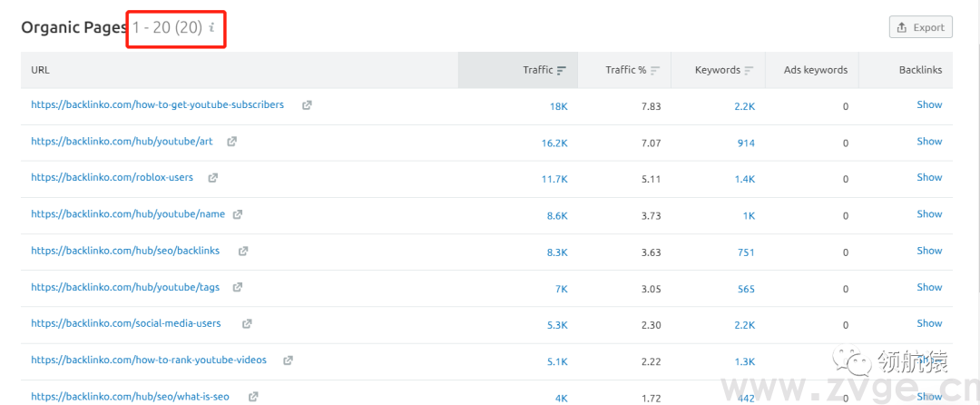The image size is (980, 405).
Task: Click the info icon beside Organic Pages count
Action: pos(211,28)
